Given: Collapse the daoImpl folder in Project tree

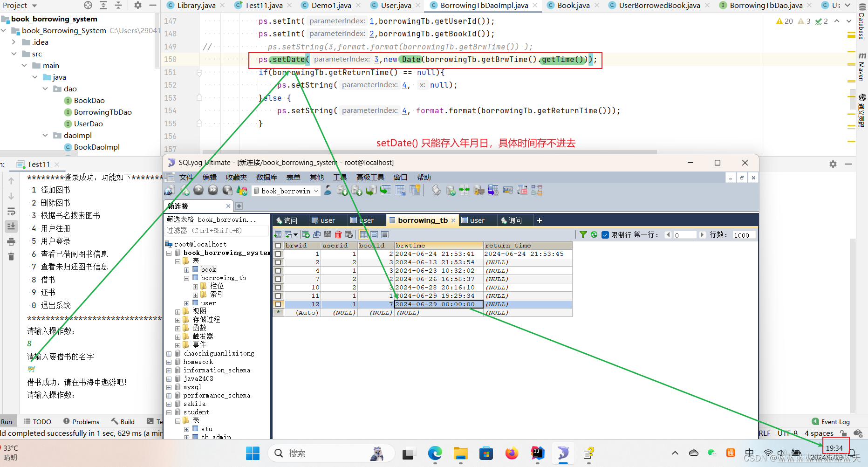Looking at the screenshot, I should click(45, 135).
